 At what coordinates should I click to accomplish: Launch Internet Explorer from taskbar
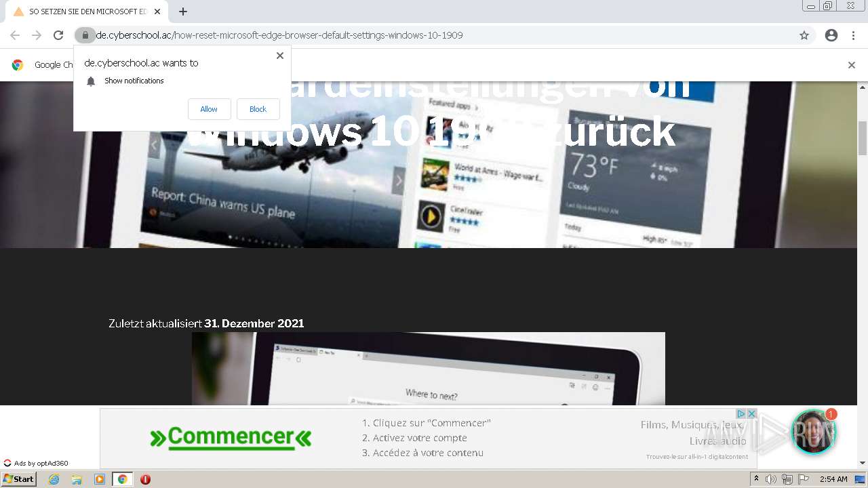point(54,479)
